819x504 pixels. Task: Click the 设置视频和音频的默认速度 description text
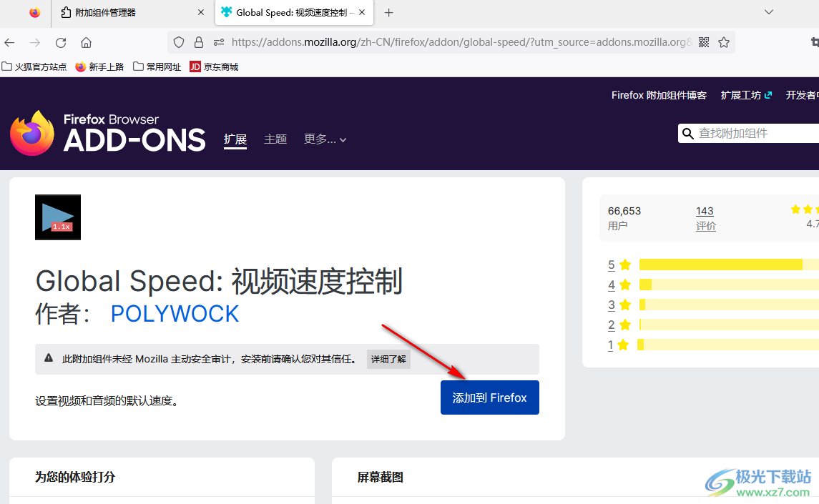point(107,400)
